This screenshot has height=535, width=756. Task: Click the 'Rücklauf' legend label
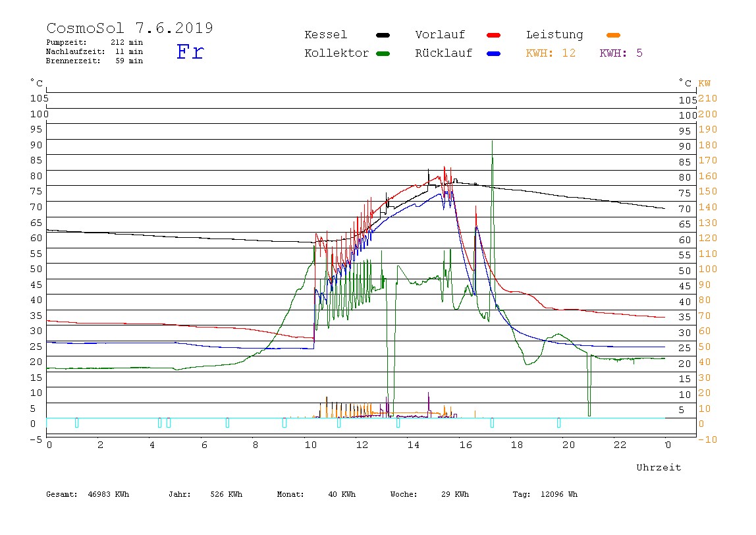point(444,53)
